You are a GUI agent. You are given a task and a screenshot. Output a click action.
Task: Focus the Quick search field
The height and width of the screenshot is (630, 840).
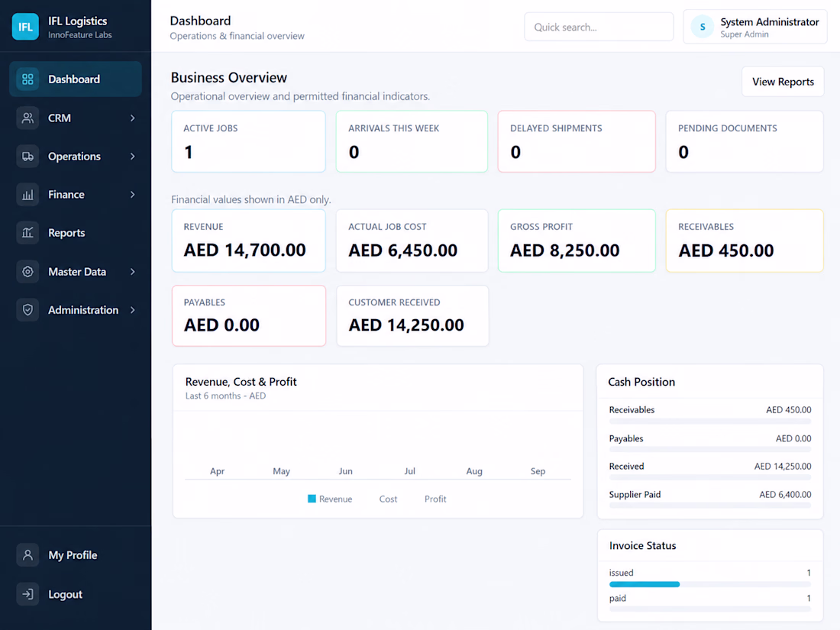pos(599,27)
